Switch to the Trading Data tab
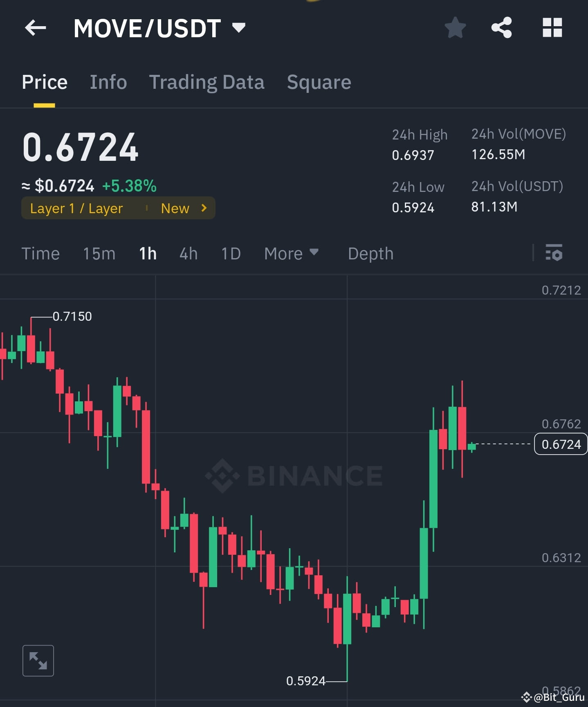The width and height of the screenshot is (588, 707). pyautogui.click(x=207, y=82)
